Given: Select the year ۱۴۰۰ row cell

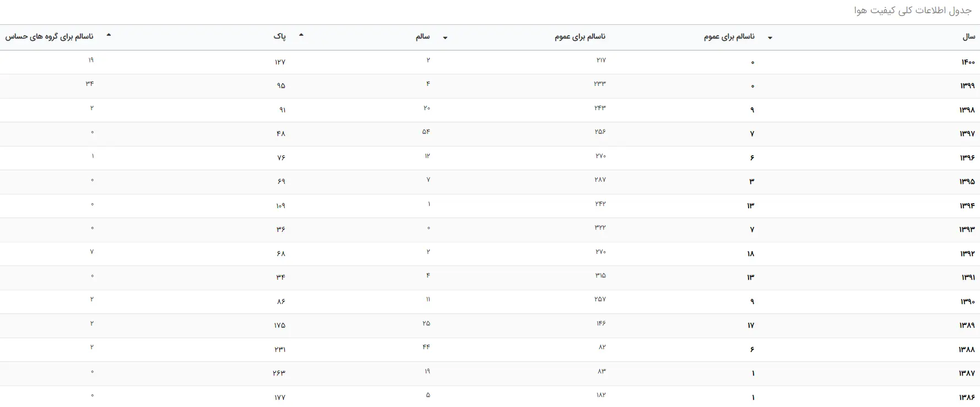Looking at the screenshot, I should [968, 62].
